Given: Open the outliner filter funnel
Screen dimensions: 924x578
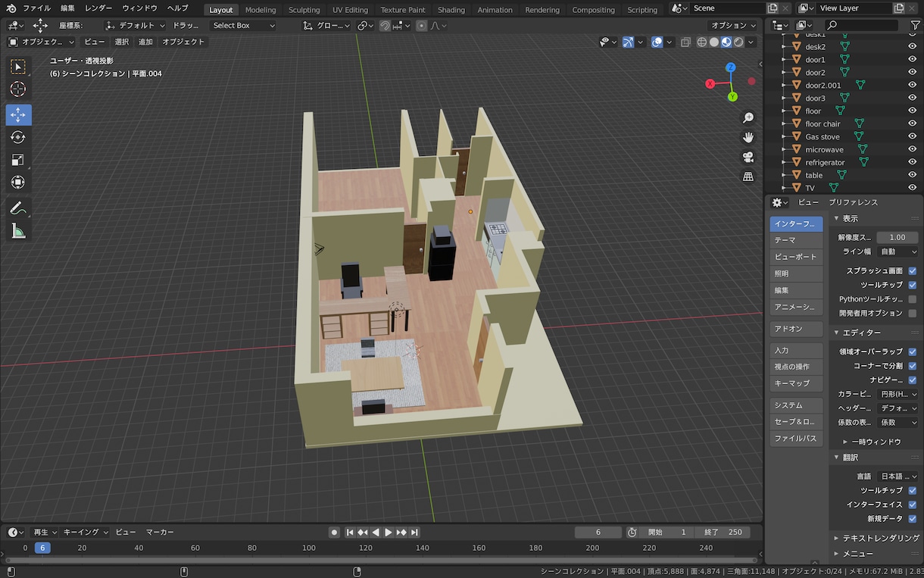Looking at the screenshot, I should (915, 25).
